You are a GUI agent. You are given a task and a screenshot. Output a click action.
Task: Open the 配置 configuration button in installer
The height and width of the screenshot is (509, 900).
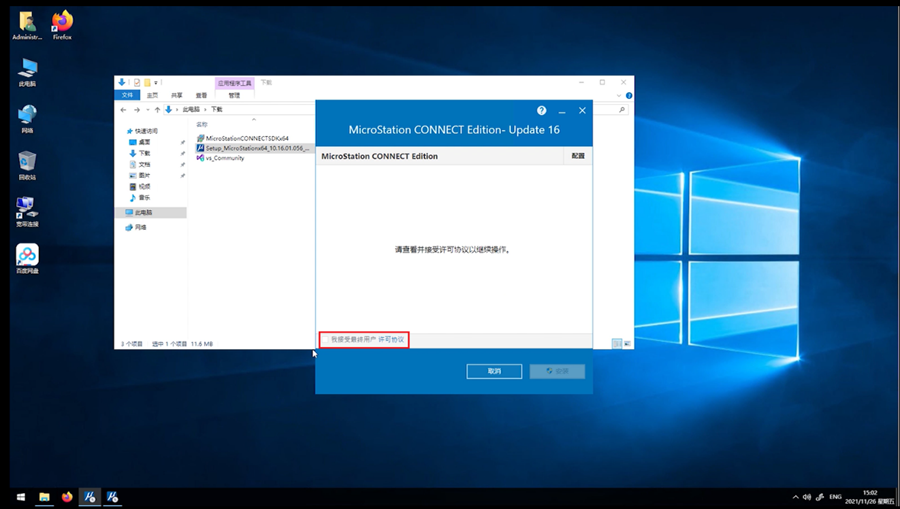coord(578,156)
